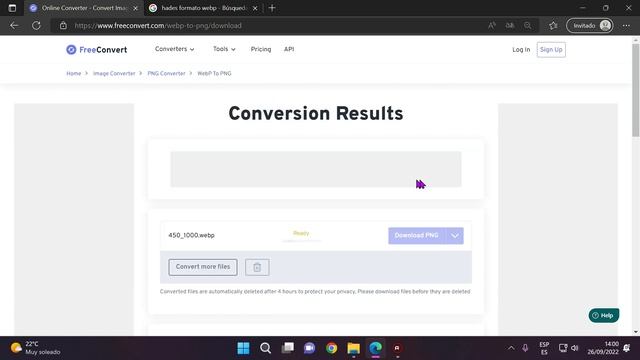Click the microphone tray icon
Image resolution: width=640 pixels, height=360 pixels.
[525, 348]
